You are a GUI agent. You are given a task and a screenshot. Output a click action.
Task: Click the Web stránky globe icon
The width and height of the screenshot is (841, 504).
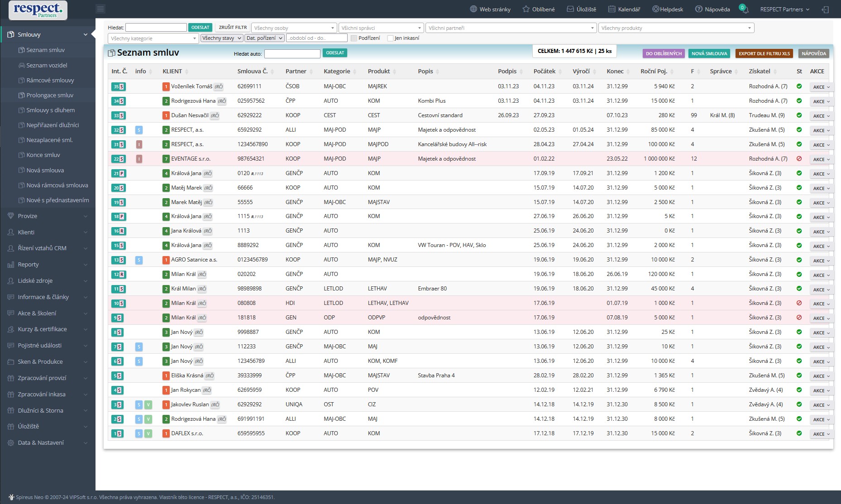(x=473, y=9)
